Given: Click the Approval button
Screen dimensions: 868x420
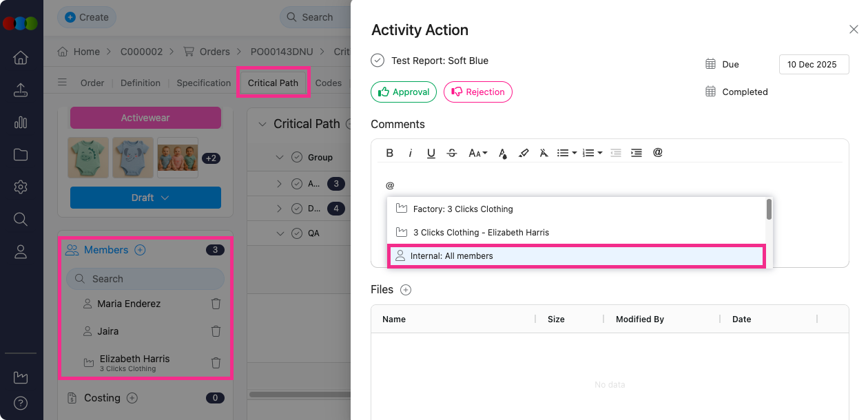Looking at the screenshot, I should coord(404,92).
